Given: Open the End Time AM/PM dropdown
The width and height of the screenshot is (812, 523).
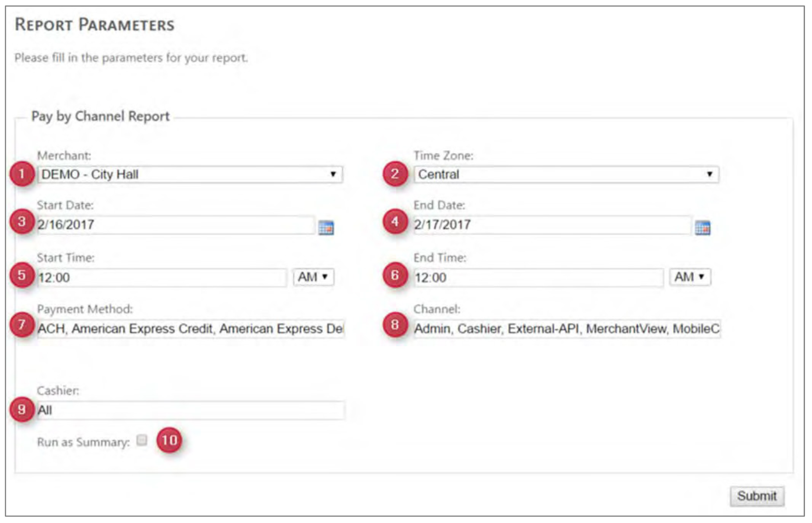Looking at the screenshot, I should 690,277.
